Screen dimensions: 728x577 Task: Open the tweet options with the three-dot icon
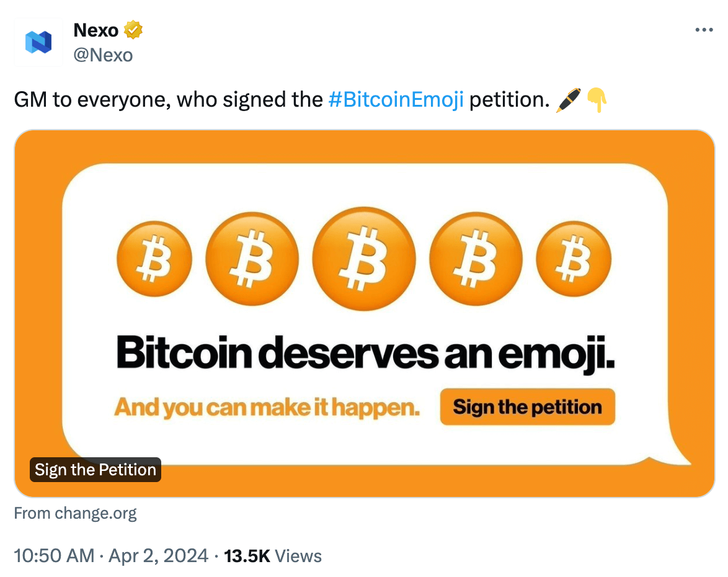tap(704, 29)
